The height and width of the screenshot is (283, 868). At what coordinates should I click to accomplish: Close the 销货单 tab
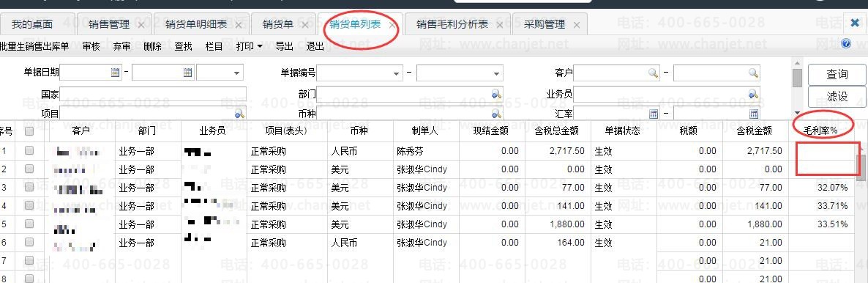pos(305,25)
